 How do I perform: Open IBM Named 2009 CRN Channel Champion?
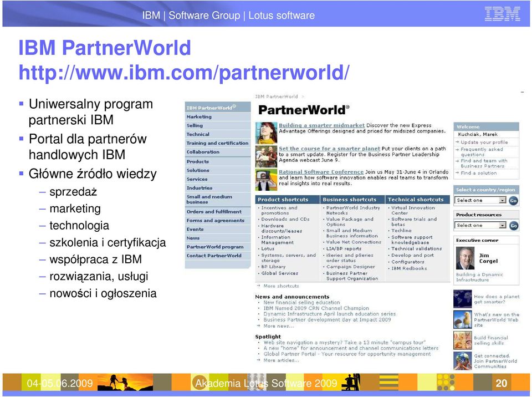click(316, 308)
